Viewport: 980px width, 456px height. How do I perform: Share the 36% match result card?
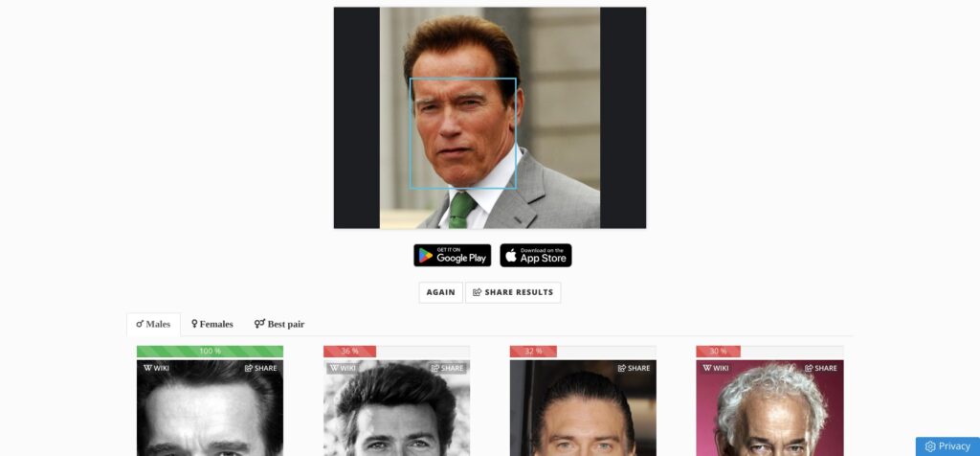click(x=447, y=368)
